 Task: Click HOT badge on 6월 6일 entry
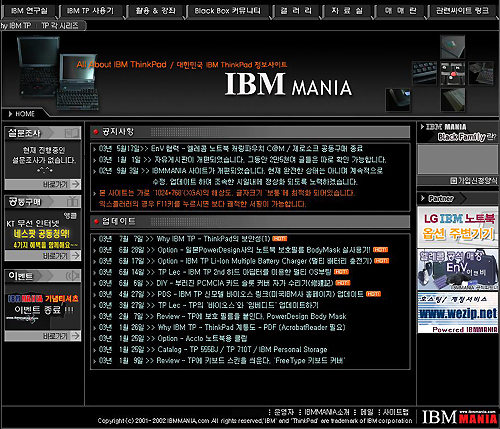pyautogui.click(x=343, y=283)
